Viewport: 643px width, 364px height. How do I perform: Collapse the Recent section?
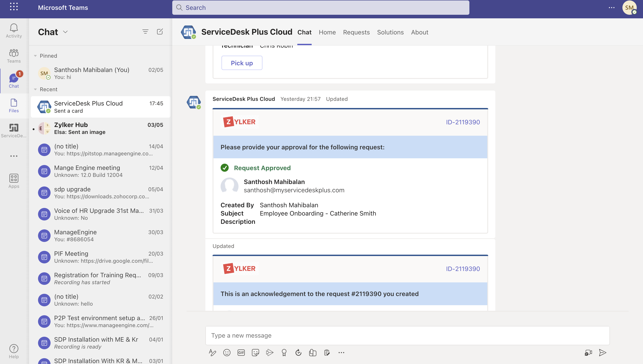35,89
